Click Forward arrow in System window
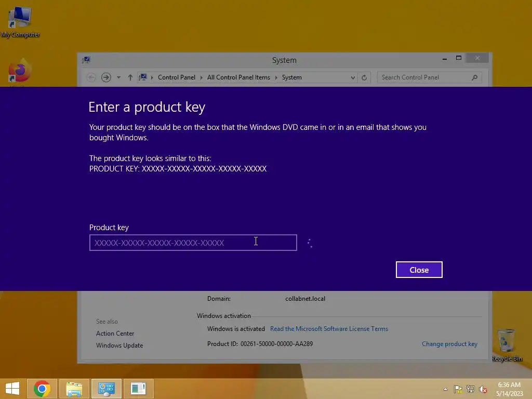Image resolution: width=532 pixels, height=399 pixels. point(106,77)
